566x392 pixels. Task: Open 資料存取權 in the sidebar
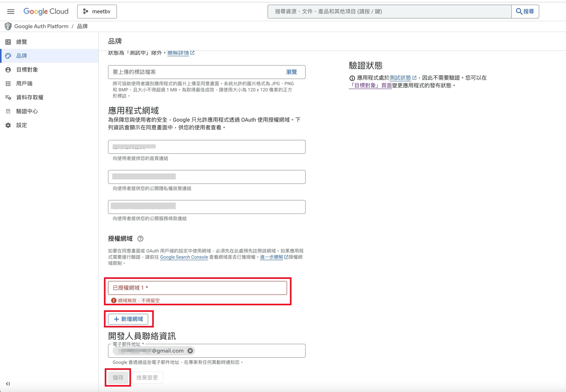point(49,98)
